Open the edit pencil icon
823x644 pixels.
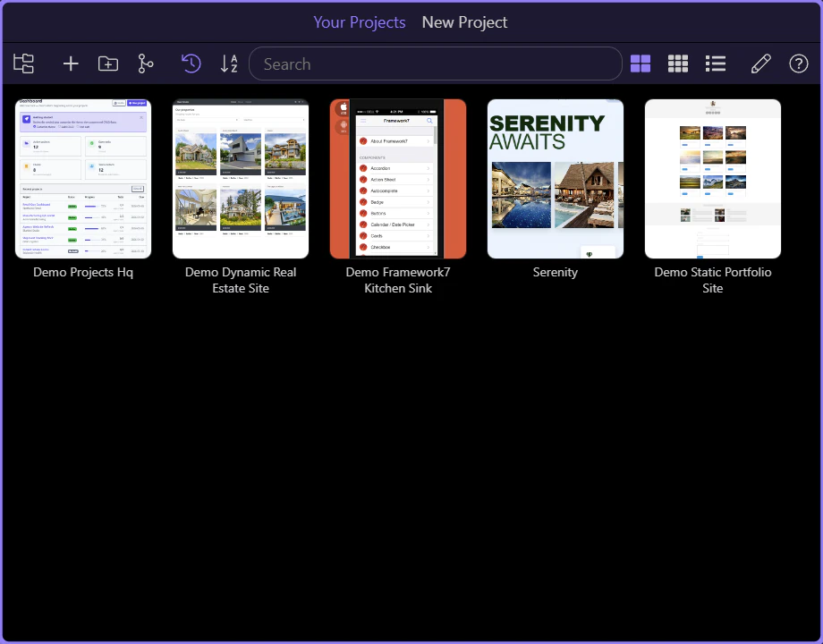[760, 64]
